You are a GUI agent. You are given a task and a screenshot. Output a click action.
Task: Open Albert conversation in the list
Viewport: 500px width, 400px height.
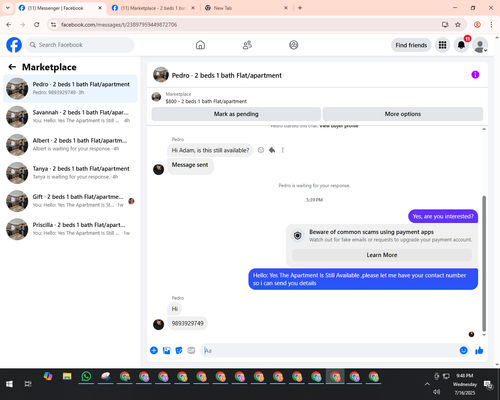(x=70, y=145)
